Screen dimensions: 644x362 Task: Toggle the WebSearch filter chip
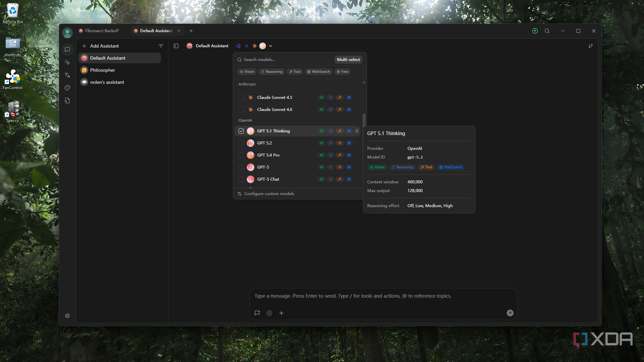319,72
